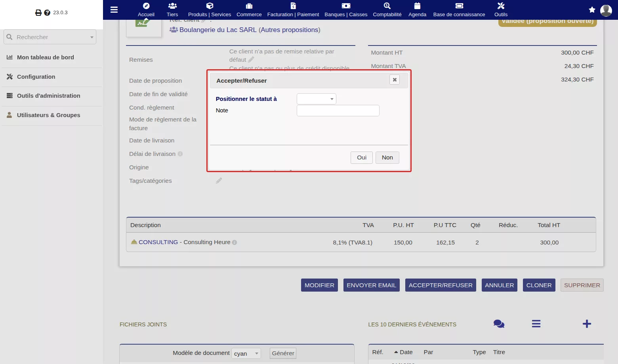Click the MODIFIER button
This screenshot has width=618, height=364.
[319, 285]
